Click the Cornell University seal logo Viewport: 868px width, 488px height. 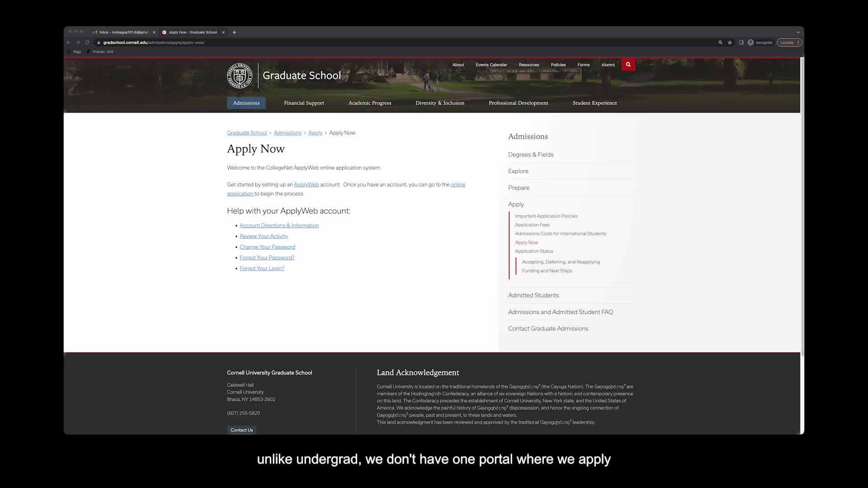pos(240,75)
